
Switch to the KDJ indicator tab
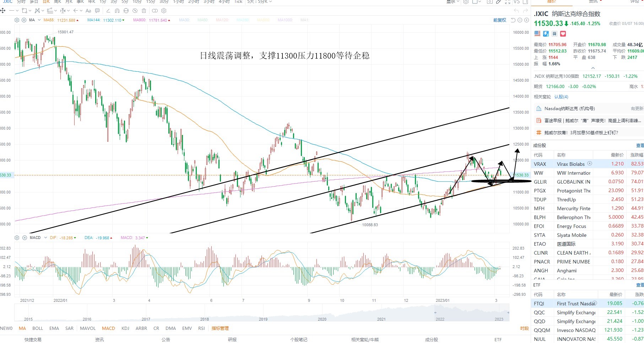coord(125,328)
